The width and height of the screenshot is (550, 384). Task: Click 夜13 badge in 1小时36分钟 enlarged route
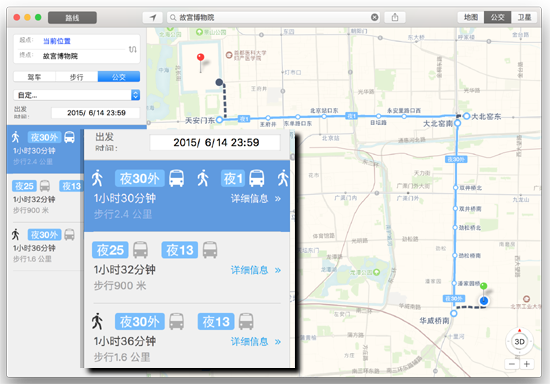pos(216,322)
